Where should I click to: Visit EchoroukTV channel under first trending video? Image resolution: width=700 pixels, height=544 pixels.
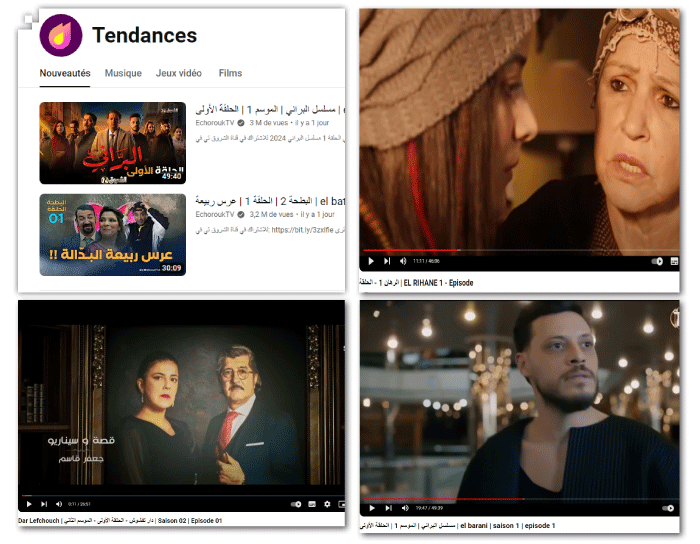[215, 123]
